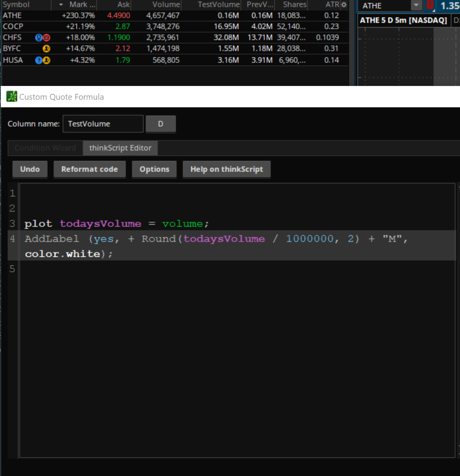Select the ATHE row in watchlist
460x476 pixels.
pyautogui.click(x=175, y=16)
